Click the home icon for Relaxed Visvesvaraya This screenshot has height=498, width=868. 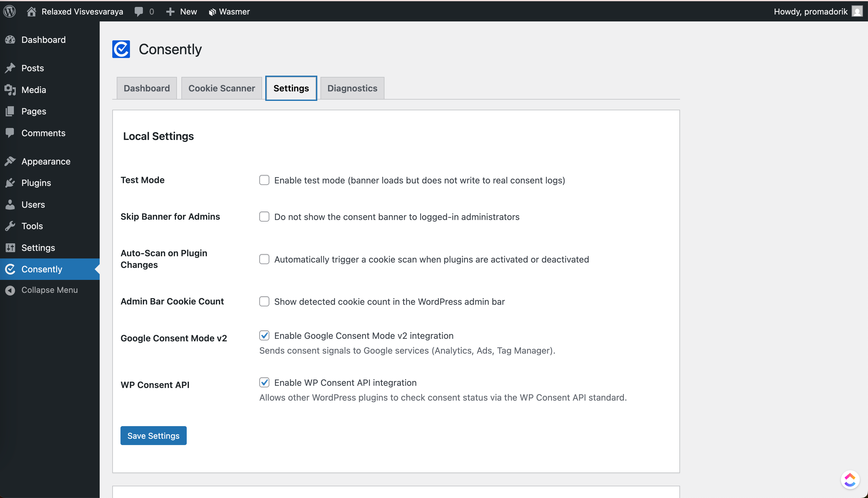point(31,11)
